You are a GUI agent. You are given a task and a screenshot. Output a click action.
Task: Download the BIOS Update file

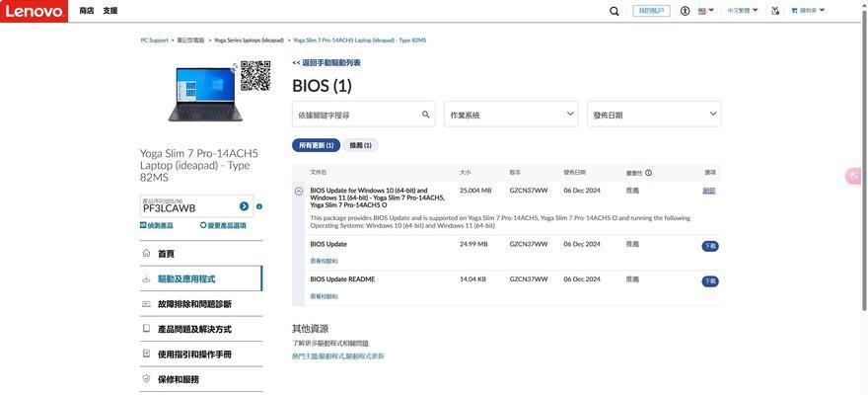point(710,246)
